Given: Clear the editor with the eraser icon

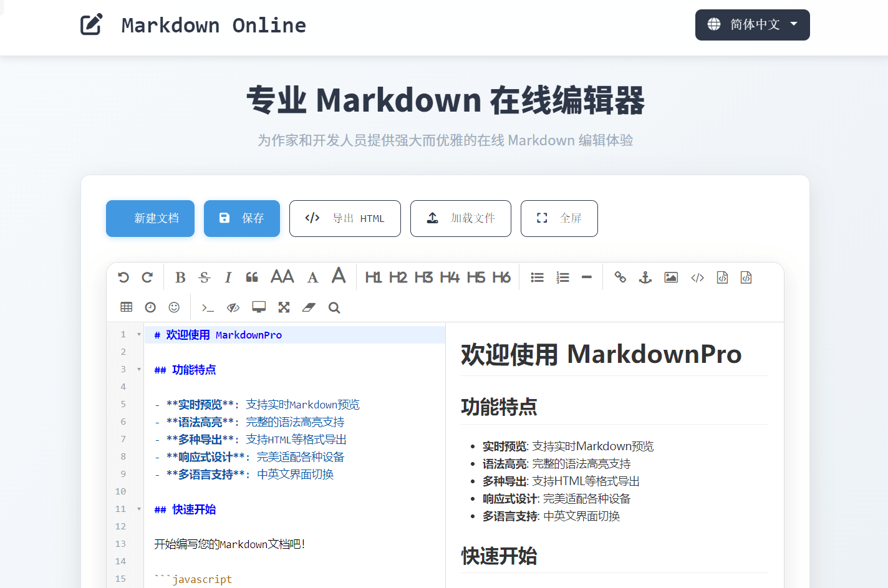Looking at the screenshot, I should tap(309, 307).
